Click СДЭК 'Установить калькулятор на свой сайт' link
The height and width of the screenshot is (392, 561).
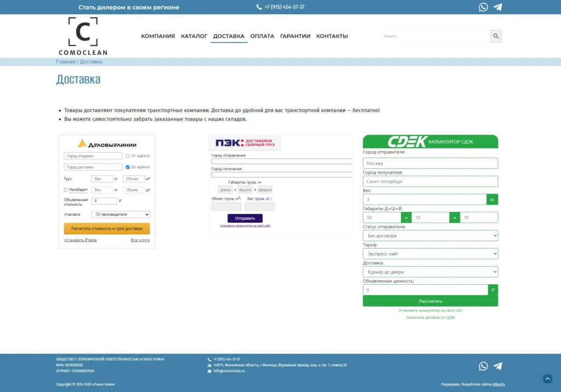(430, 310)
